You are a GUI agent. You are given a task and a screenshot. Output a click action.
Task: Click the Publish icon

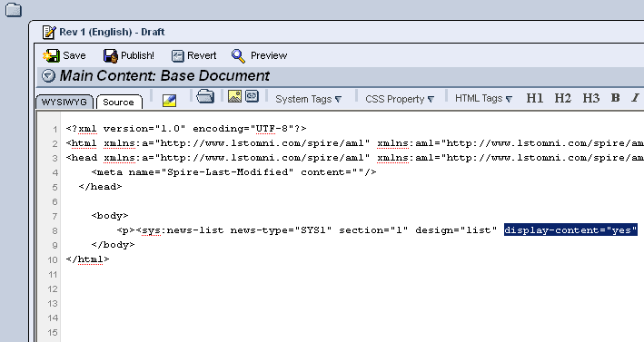(111, 55)
